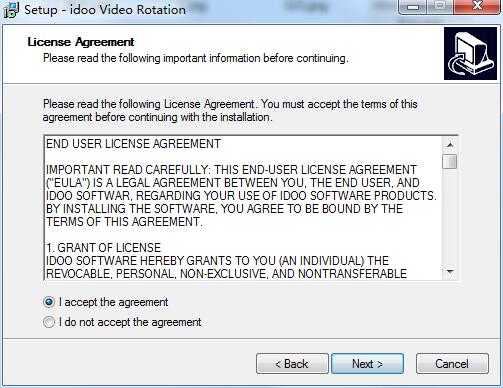
Task: Click "TERMS OF THIS AGREEMENT." line
Action: (x=124, y=222)
